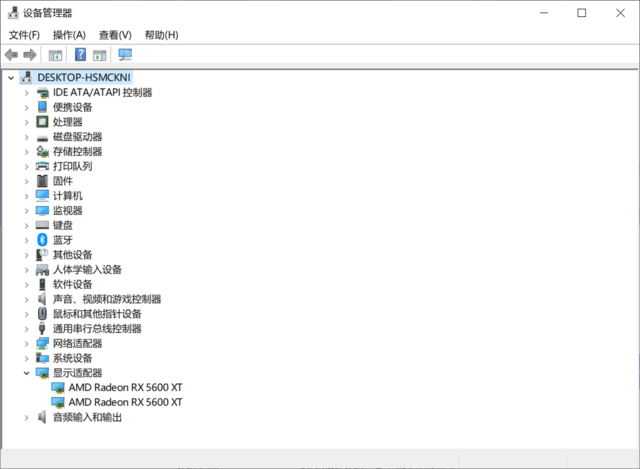The width and height of the screenshot is (640, 469).
Task: Select the DESKTOP-HSMCKNI label
Action: pos(84,78)
